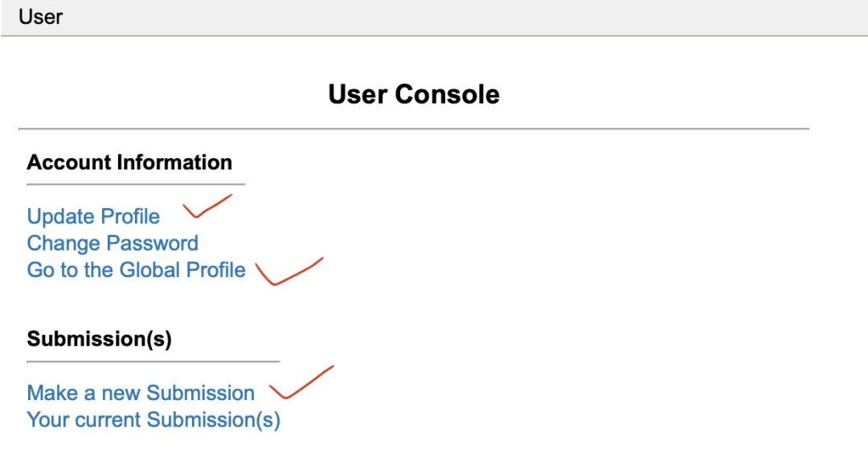Click the word Console in the title
The height and width of the screenshot is (474, 868).
coord(448,94)
